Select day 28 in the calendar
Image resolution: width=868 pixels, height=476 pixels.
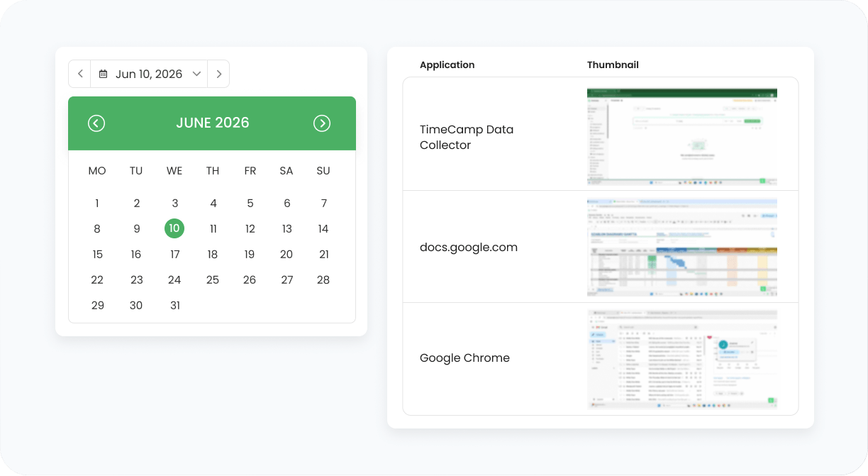pyautogui.click(x=323, y=280)
